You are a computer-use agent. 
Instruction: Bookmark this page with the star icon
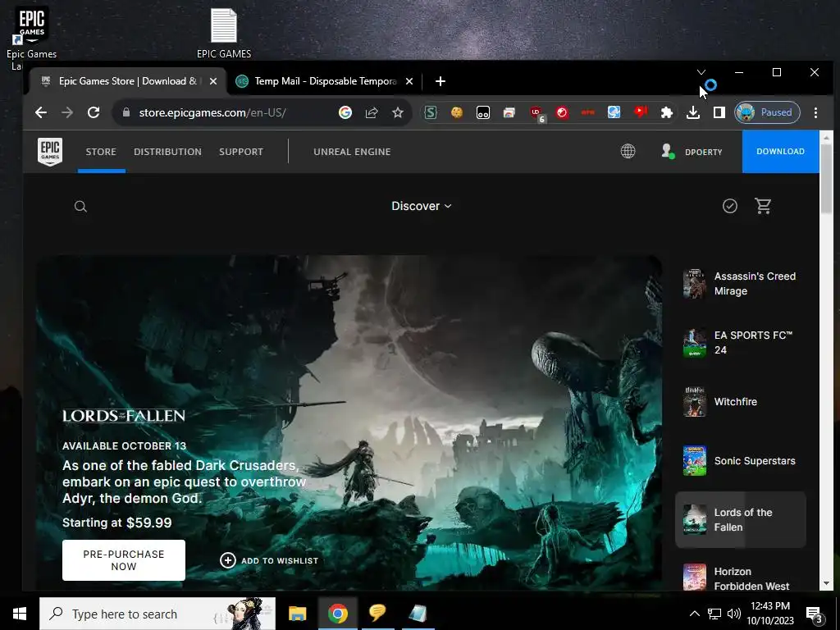(x=398, y=112)
